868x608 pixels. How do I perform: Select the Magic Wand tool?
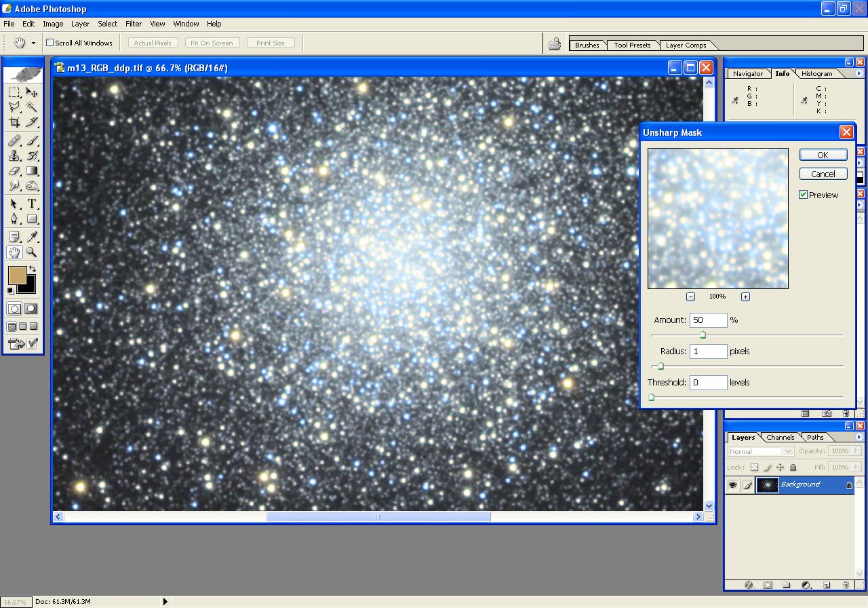pyautogui.click(x=32, y=107)
